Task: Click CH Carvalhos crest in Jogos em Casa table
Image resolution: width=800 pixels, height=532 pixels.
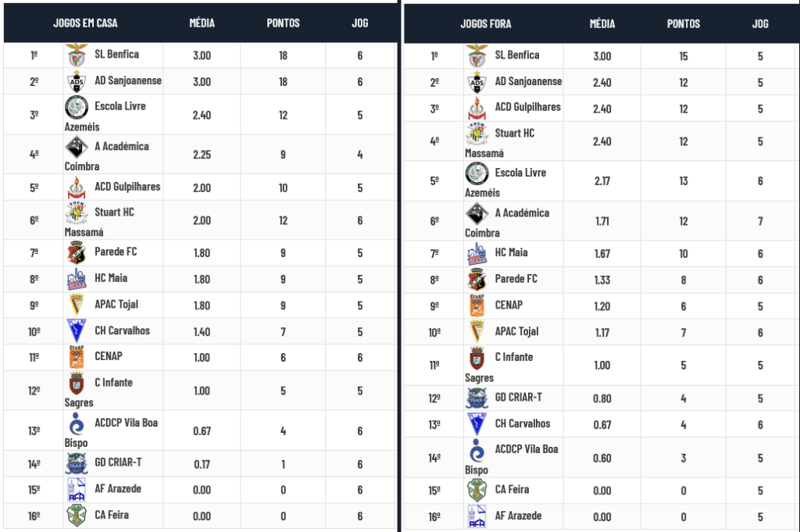Action: pyautogui.click(x=76, y=331)
